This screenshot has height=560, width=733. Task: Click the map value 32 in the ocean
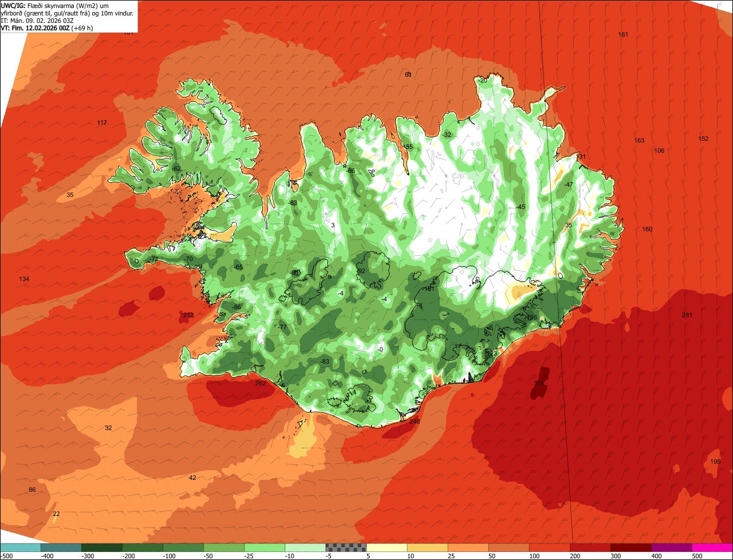(108, 428)
